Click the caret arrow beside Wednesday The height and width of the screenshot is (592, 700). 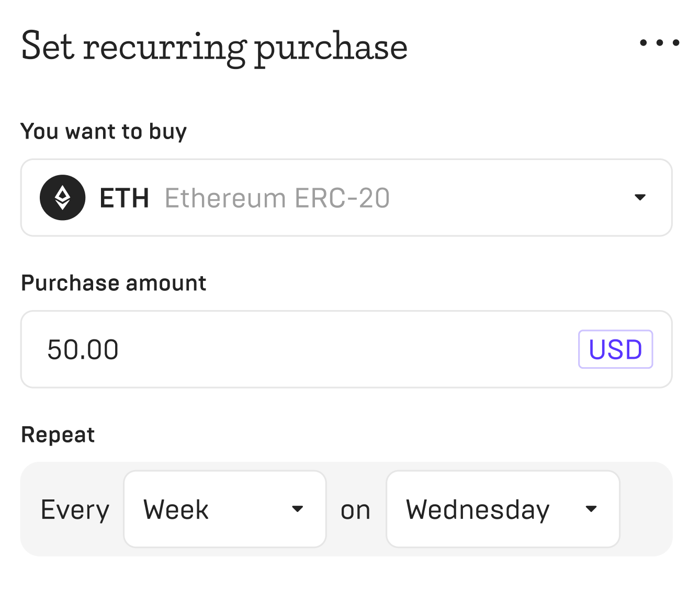pyautogui.click(x=591, y=509)
